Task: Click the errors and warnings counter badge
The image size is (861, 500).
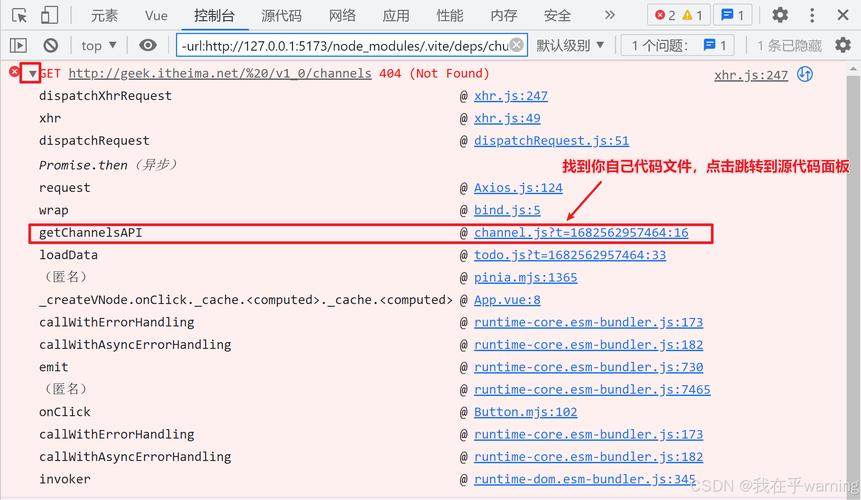Action: coord(680,15)
